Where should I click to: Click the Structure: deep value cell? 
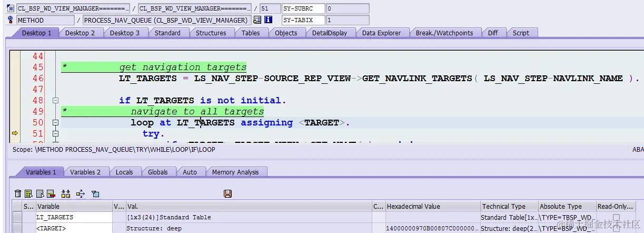click(x=249, y=228)
